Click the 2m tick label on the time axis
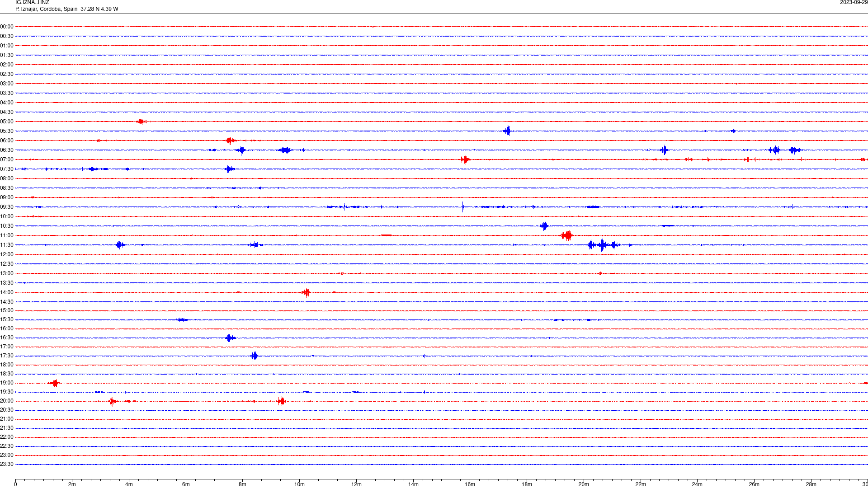The image size is (868, 488). (72, 484)
